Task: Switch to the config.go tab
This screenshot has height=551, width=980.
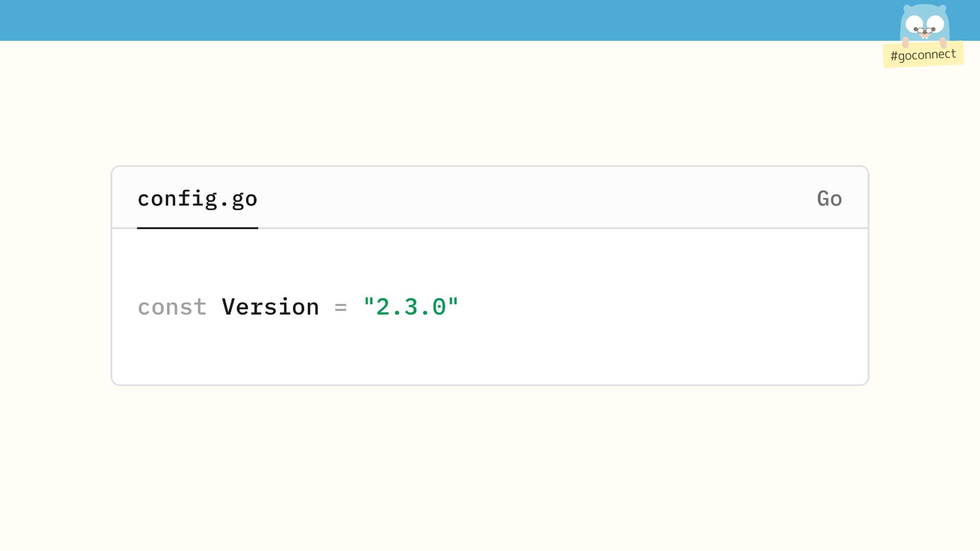Action: tap(197, 198)
